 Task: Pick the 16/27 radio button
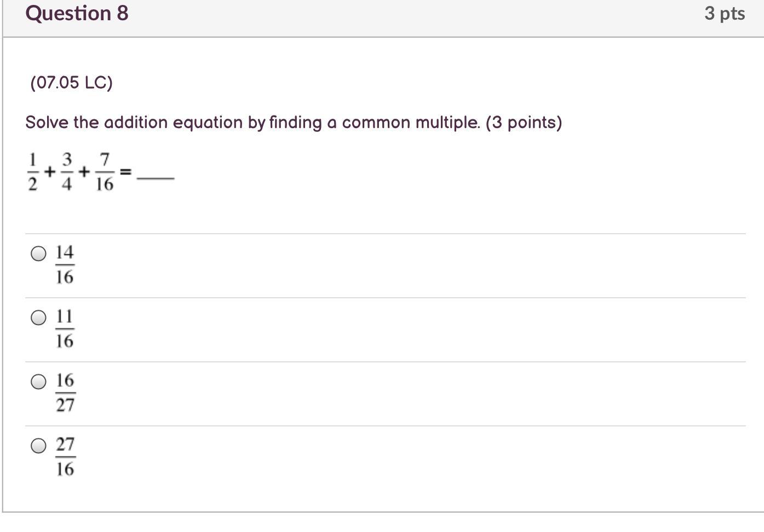38,381
